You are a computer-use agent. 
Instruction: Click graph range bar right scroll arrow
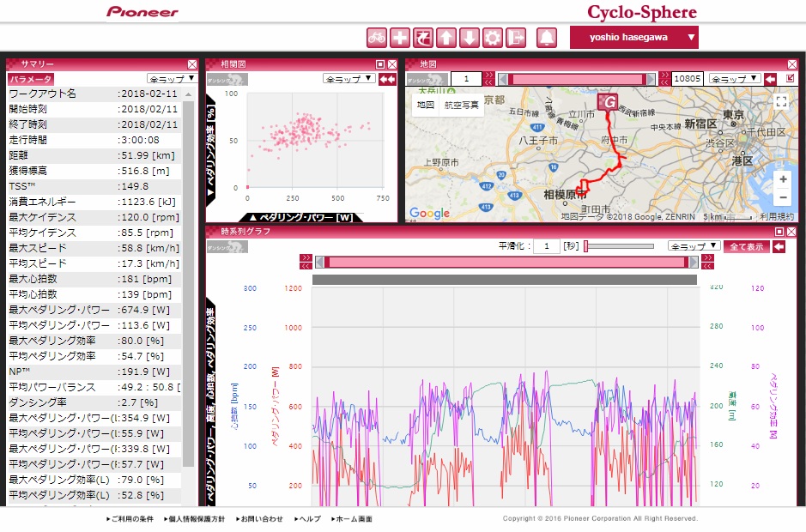(x=694, y=263)
